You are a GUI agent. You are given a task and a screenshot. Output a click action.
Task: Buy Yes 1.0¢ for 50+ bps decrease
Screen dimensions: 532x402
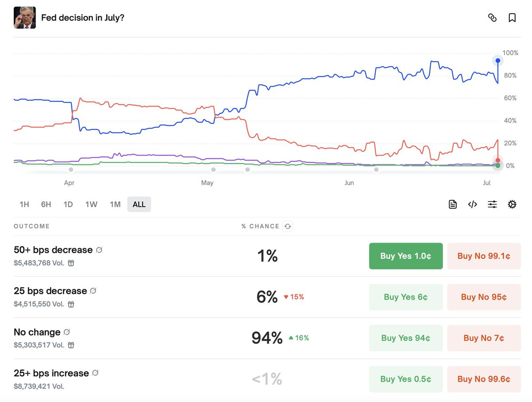point(406,256)
